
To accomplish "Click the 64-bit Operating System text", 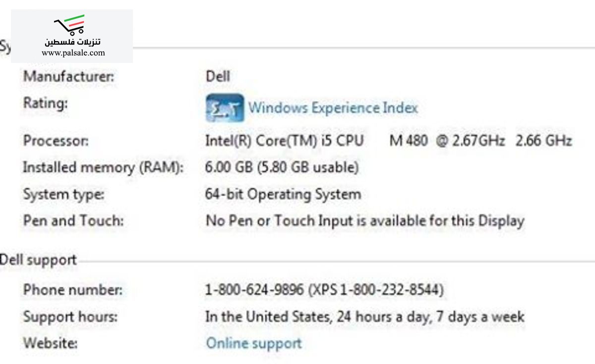I will pyautogui.click(x=283, y=194).
